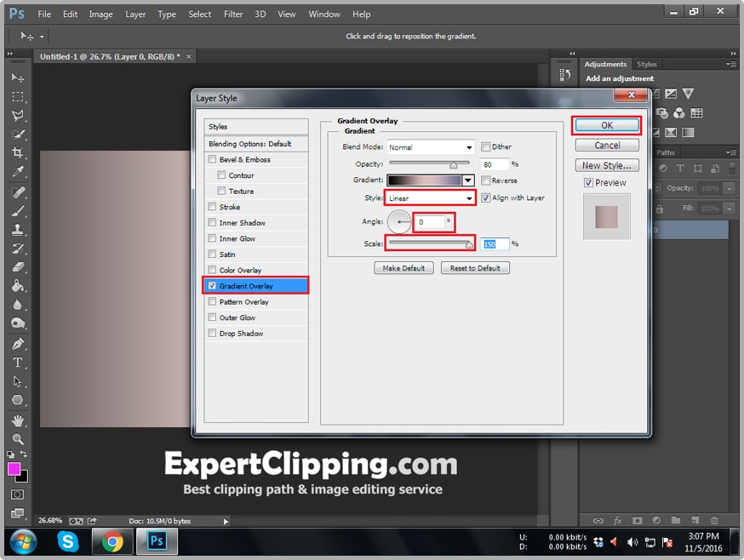744x560 pixels.
Task: Select the Eyedropper tool
Action: pyautogui.click(x=18, y=173)
